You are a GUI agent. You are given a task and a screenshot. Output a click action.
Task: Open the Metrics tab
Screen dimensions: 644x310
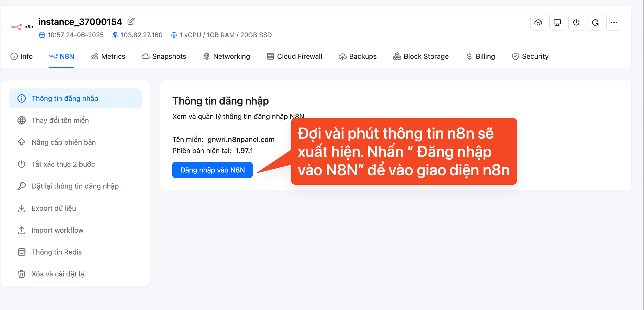click(x=108, y=56)
